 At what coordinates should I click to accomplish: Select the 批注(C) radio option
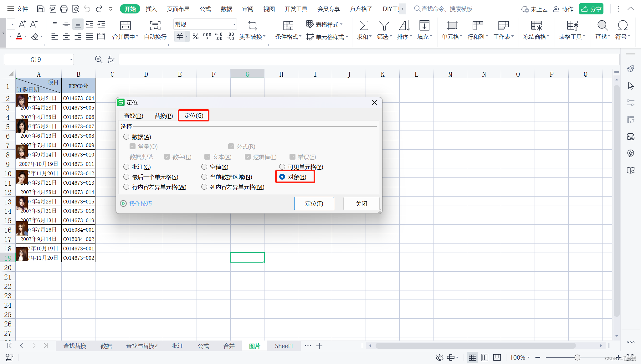(x=126, y=167)
